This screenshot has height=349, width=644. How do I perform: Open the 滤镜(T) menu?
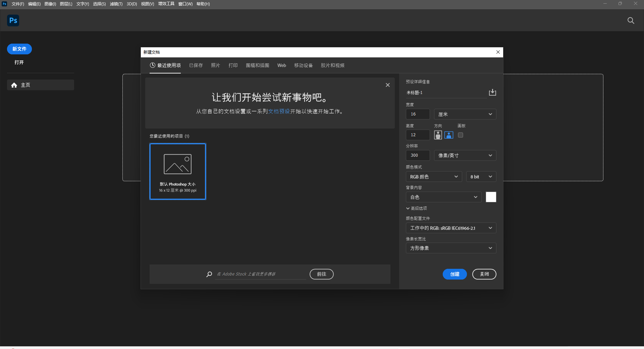point(116,4)
